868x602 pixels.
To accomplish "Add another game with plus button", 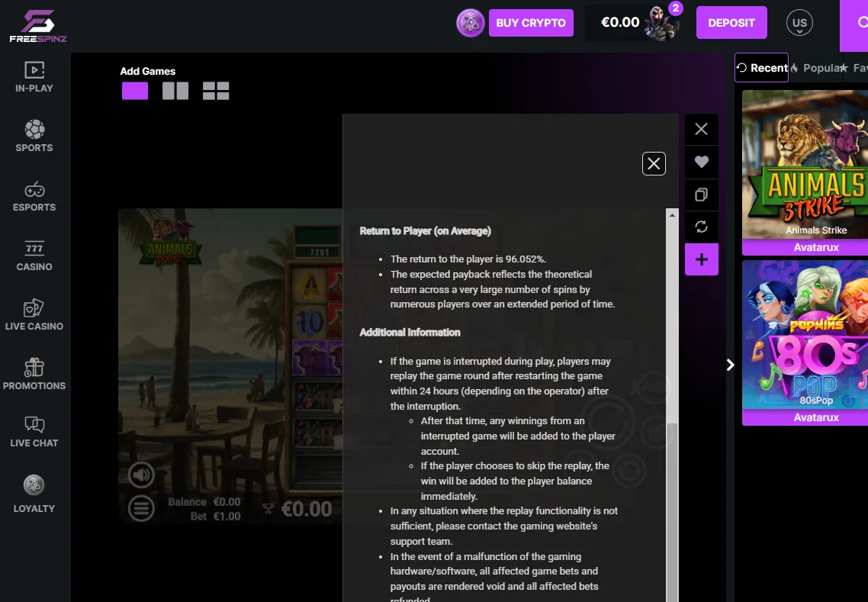I will coord(702,259).
